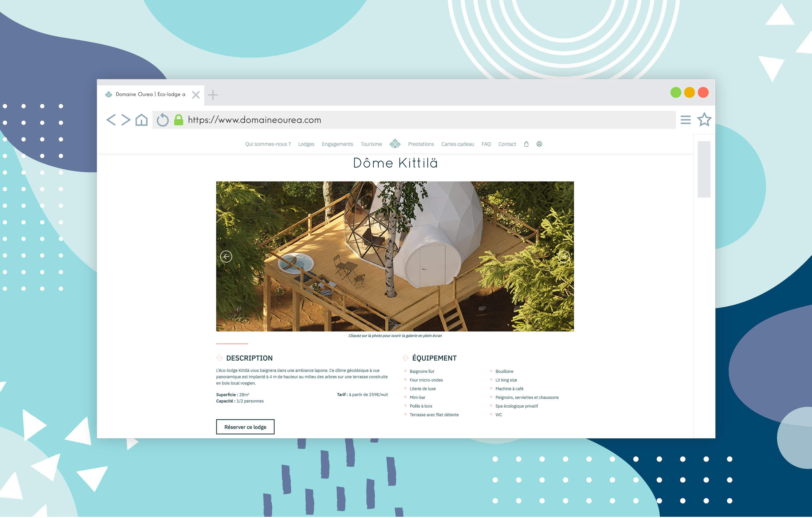Open the hamburger menu icon
812x518 pixels.
pos(686,120)
